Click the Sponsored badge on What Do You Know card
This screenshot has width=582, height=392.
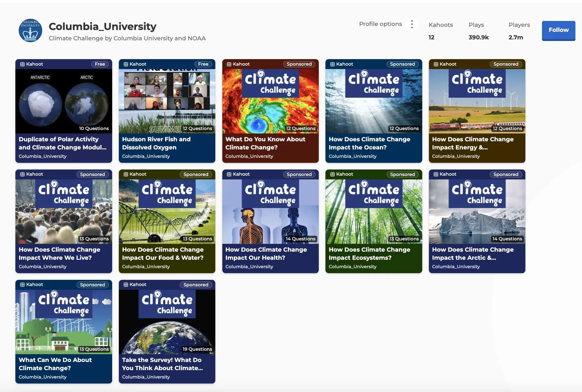coord(299,64)
